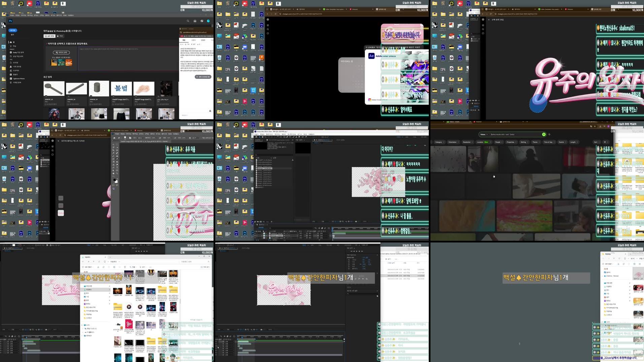
Task: Open the pink Creative Cloud file in Downloads
Action: point(129,324)
